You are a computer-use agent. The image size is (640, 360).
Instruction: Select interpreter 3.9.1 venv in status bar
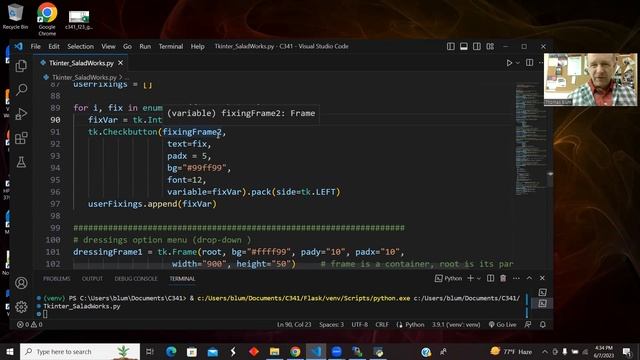(x=456, y=324)
